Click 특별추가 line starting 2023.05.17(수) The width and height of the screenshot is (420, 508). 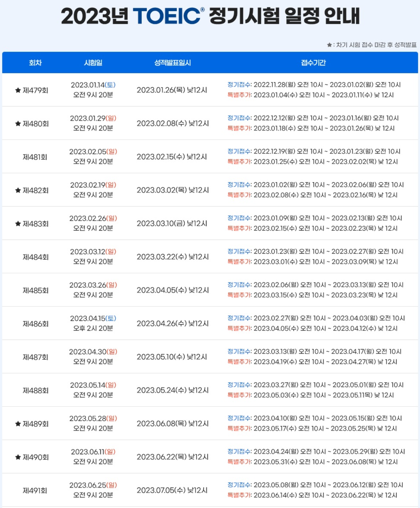pos(312,429)
